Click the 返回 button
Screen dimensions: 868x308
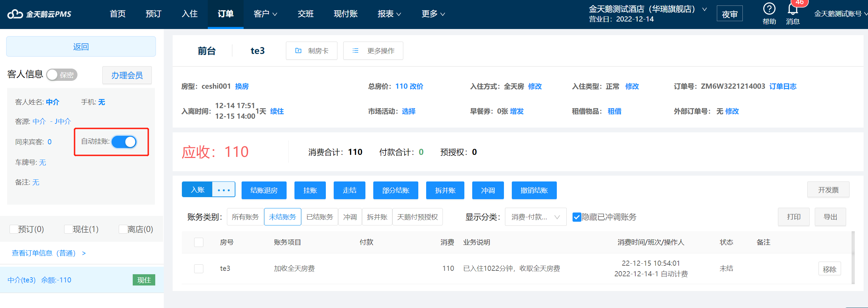(81, 47)
